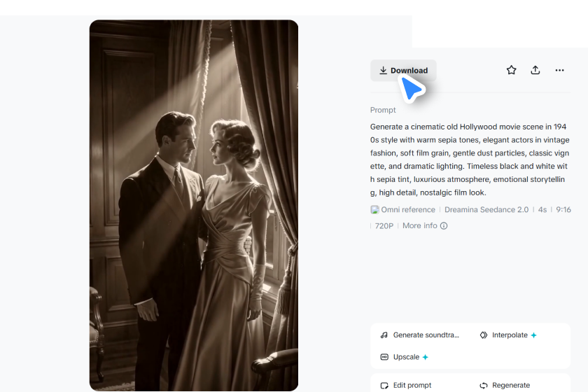The width and height of the screenshot is (588, 392).
Task: Click the Omni reference image icon
Action: pyautogui.click(x=374, y=210)
